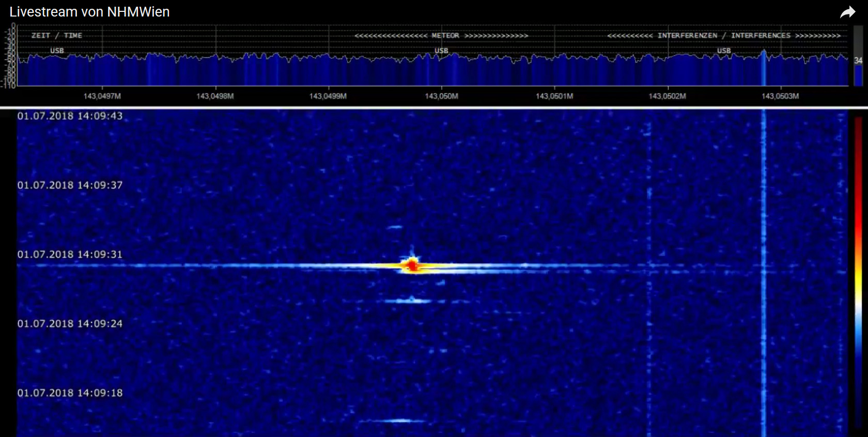Click the red meteor echo hotspot

(x=412, y=266)
